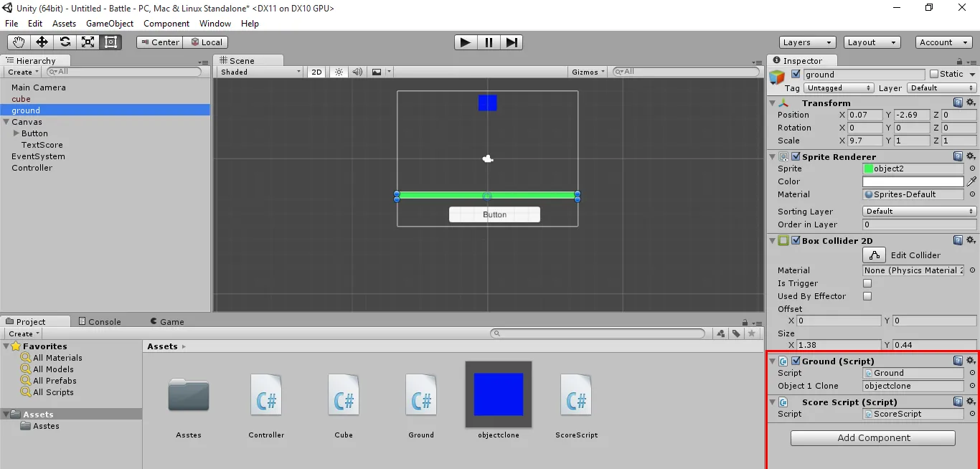This screenshot has width=980, height=469.
Task: Expand the Button item in Hierarchy
Action: 17,133
